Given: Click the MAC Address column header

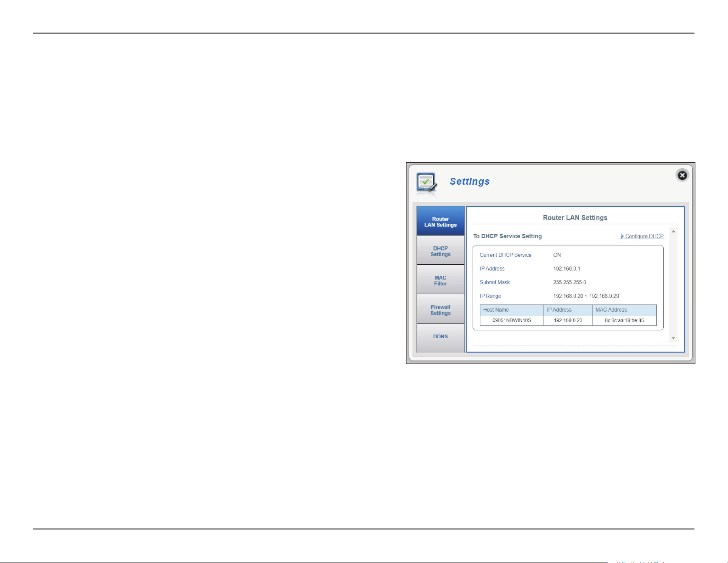Looking at the screenshot, I should [624, 310].
